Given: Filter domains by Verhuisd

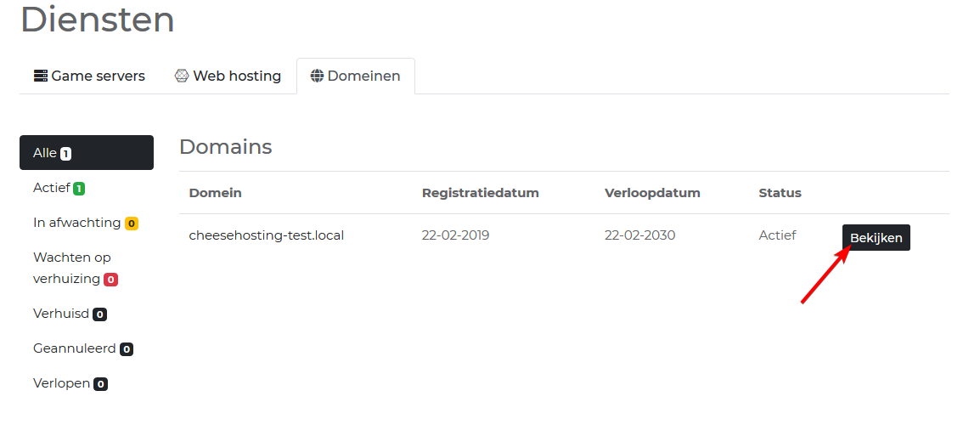Looking at the screenshot, I should tap(61, 314).
